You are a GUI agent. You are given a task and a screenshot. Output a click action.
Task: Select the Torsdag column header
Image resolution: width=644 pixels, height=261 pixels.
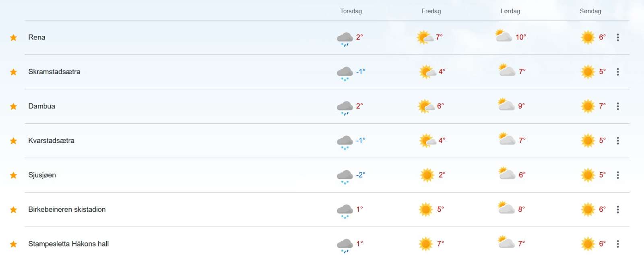pyautogui.click(x=351, y=11)
